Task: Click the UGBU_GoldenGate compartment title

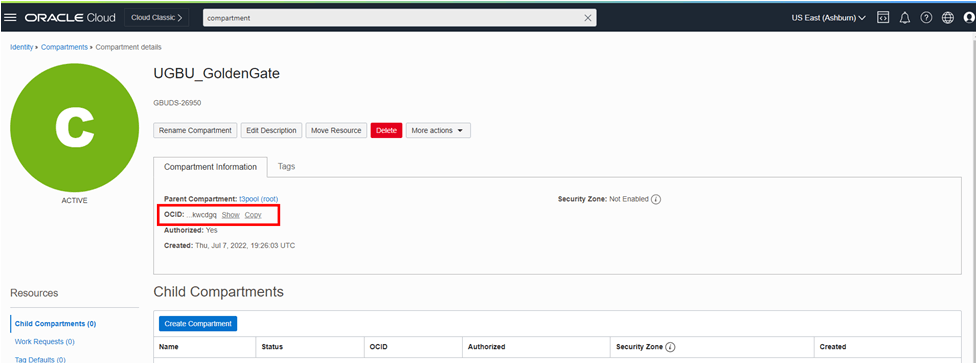Action: click(217, 74)
